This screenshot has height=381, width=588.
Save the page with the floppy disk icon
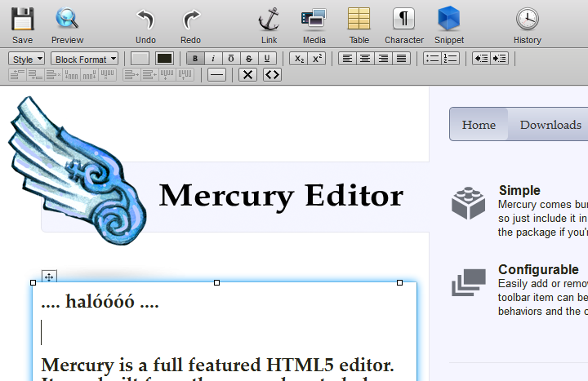click(22, 25)
